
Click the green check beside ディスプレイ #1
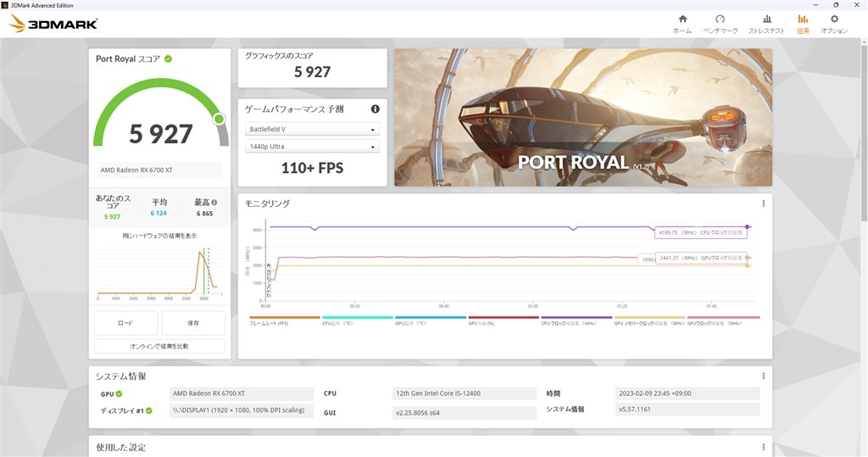click(x=149, y=410)
